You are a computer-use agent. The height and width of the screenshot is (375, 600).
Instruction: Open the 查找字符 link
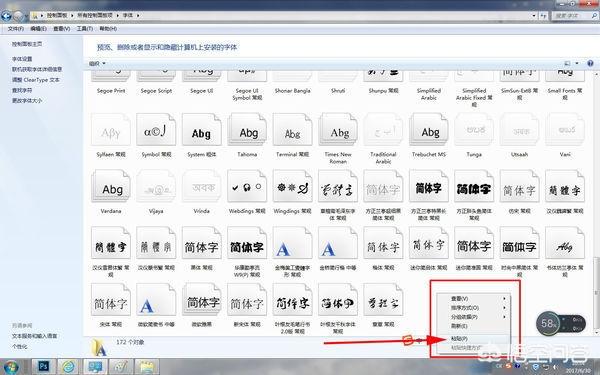click(x=22, y=90)
